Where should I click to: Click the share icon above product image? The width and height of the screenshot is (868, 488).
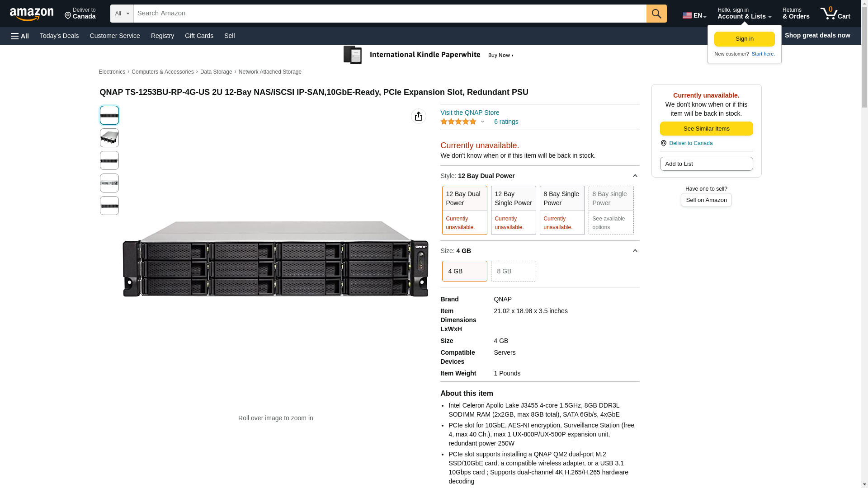pos(418,116)
